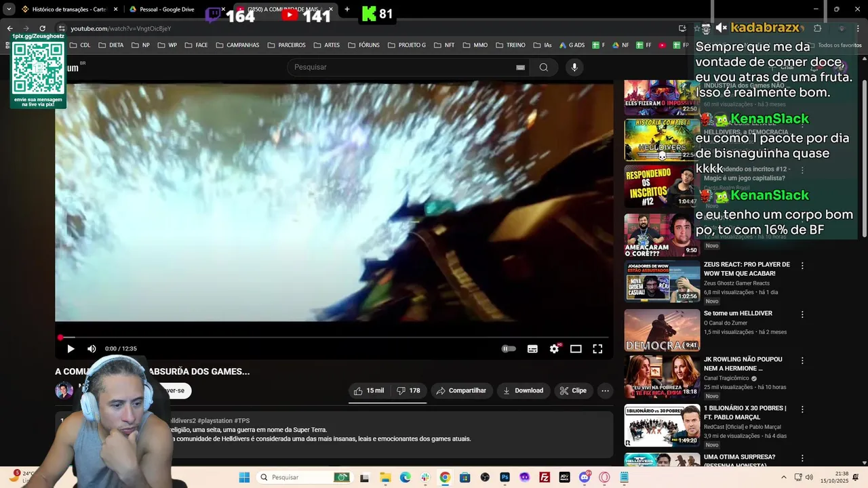Open more actions menu below the video
Viewport: 868px width, 488px height.
point(605,390)
